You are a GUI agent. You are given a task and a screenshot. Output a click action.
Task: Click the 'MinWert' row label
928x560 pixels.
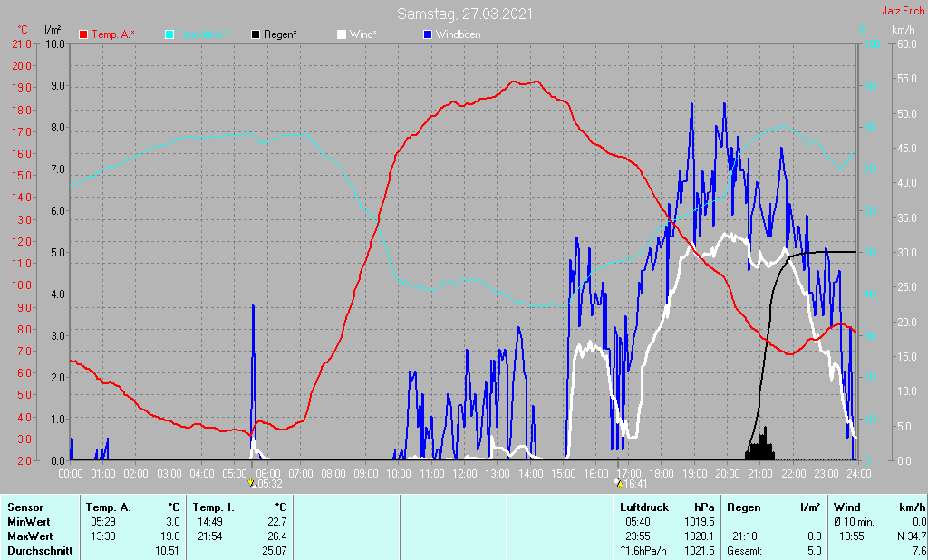point(28,522)
